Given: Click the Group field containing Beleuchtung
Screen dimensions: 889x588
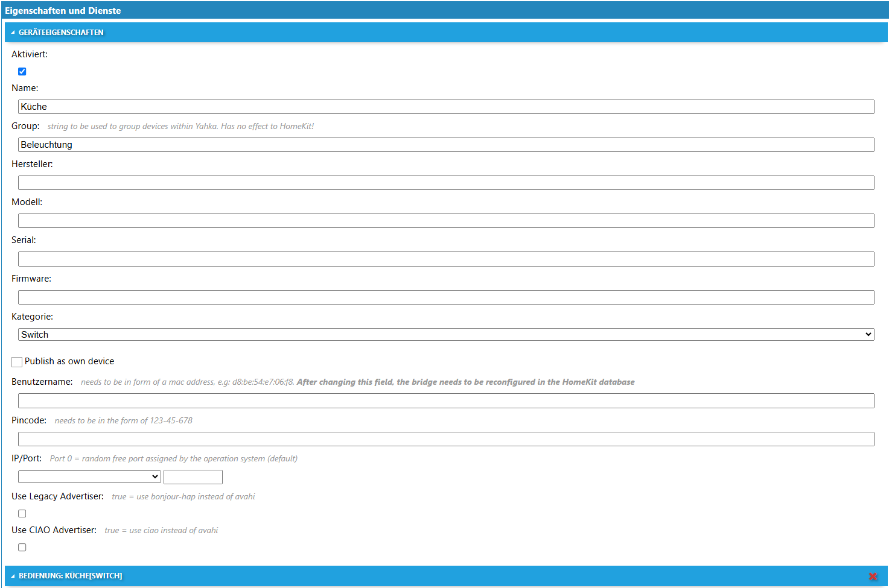Looking at the screenshot, I should click(x=446, y=145).
